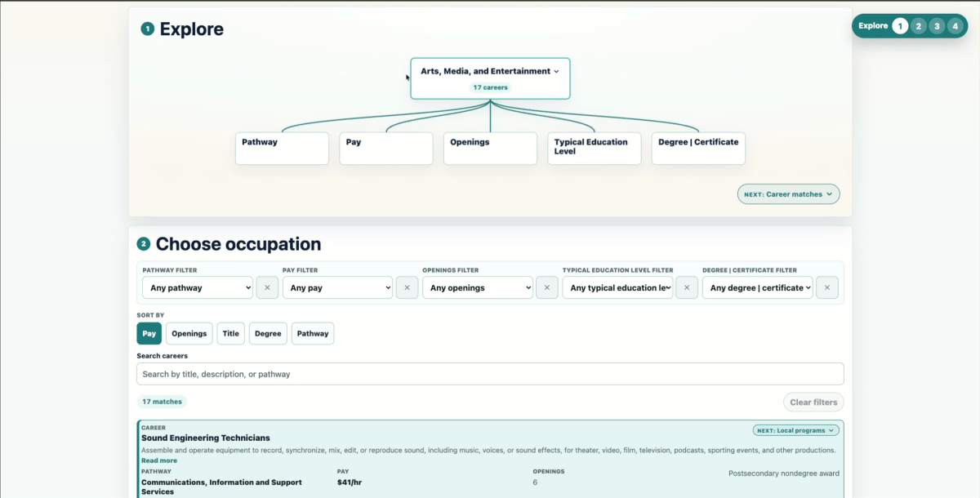Sort careers by Openings
The height and width of the screenshot is (498, 980).
coord(189,333)
